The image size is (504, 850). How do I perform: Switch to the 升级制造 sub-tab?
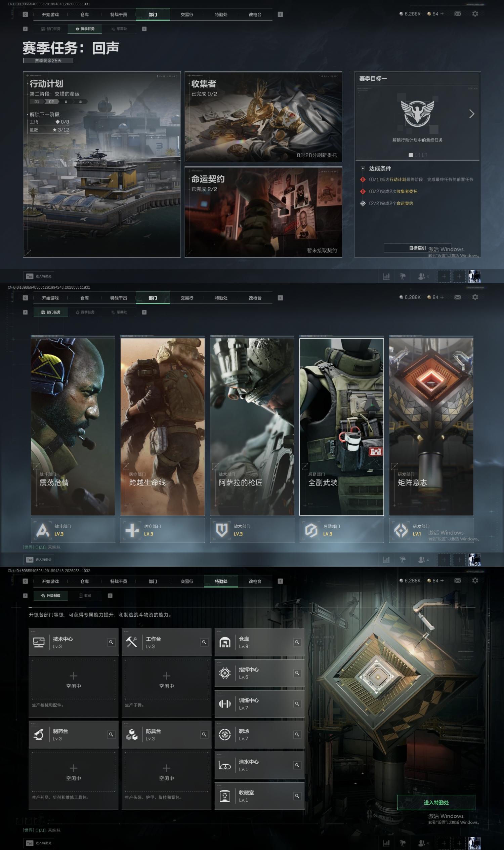[51, 596]
